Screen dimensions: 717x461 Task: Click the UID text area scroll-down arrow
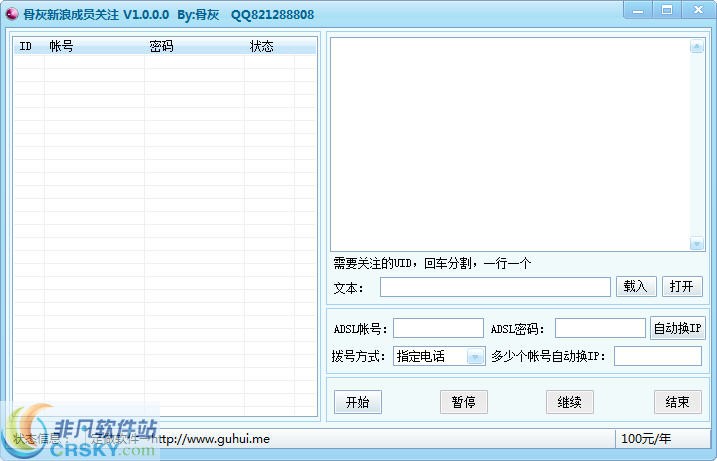696,244
